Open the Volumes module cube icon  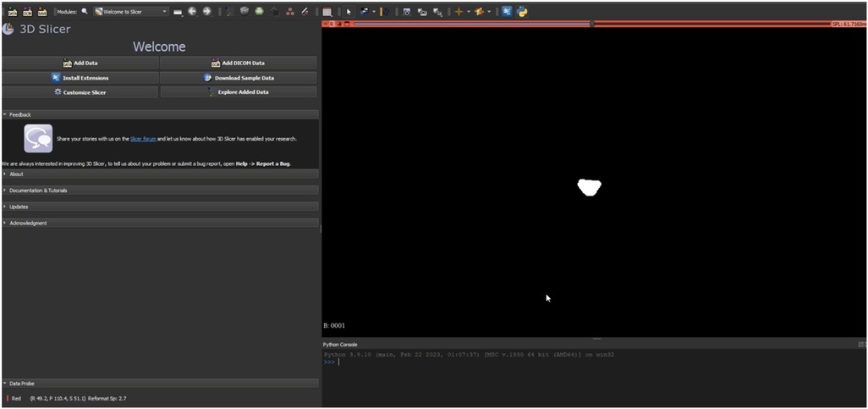tap(244, 11)
